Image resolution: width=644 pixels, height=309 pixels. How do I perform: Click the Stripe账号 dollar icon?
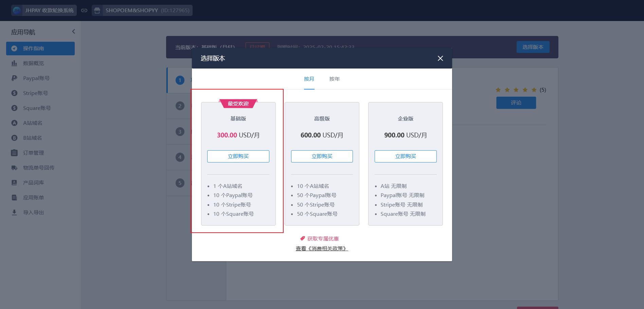pyautogui.click(x=14, y=93)
